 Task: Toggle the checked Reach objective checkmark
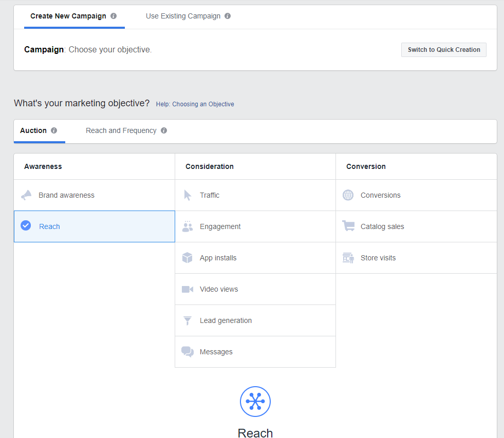[x=26, y=226]
